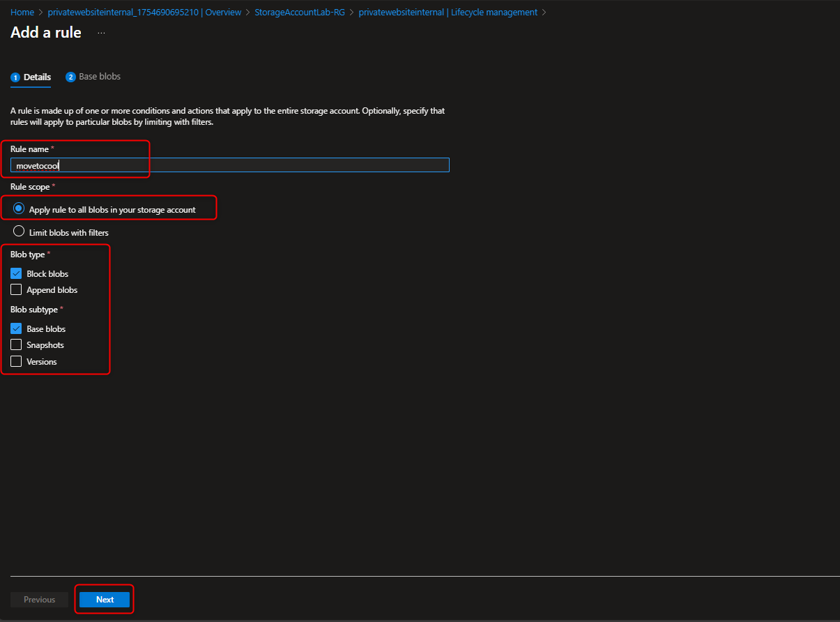840x622 pixels.
Task: Check the Versions subtype checkbox
Action: click(16, 361)
